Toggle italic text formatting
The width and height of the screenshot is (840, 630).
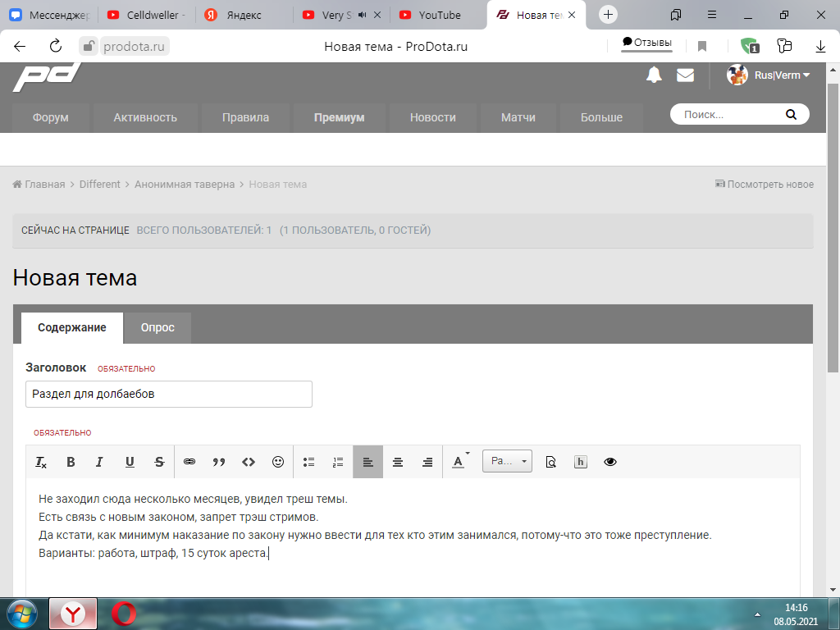pyautogui.click(x=99, y=462)
